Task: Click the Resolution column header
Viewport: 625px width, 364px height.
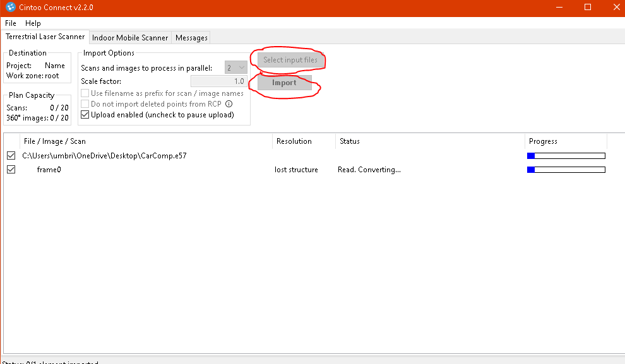Action: pos(304,141)
